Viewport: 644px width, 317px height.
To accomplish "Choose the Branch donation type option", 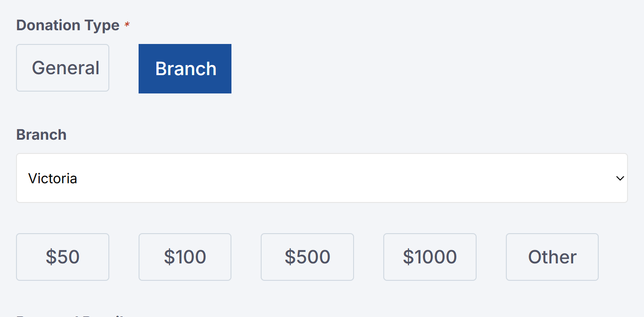I will [185, 69].
